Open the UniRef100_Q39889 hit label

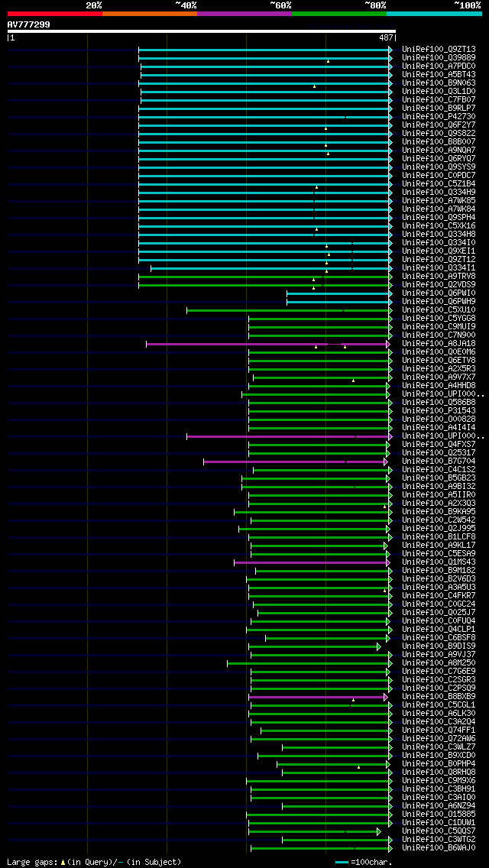point(439,57)
